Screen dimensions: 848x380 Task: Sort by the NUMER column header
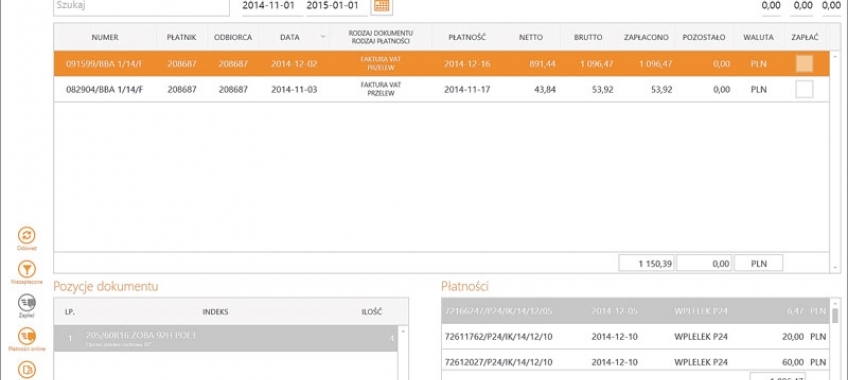[x=105, y=37]
